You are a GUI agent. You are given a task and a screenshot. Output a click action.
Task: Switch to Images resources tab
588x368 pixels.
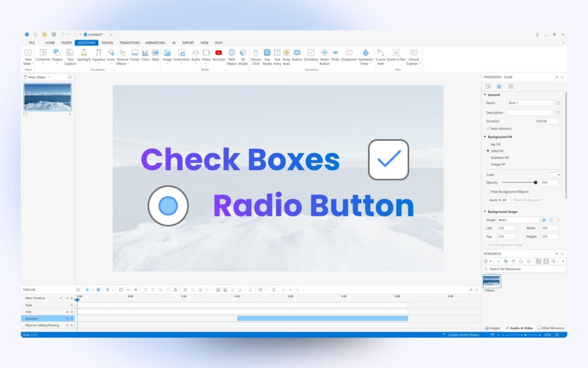point(492,328)
